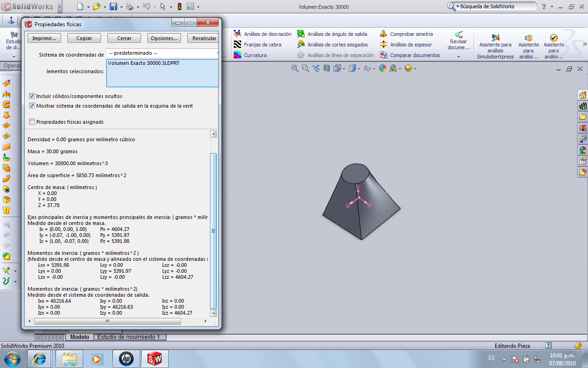The image size is (588, 368).
Task: Select the Previous view icon
Action: (316, 68)
